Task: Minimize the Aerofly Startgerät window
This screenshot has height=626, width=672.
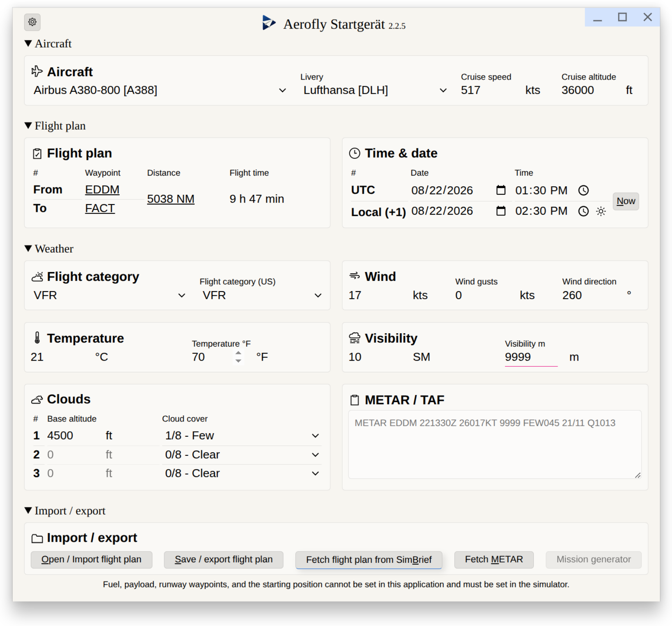Action: [597, 18]
